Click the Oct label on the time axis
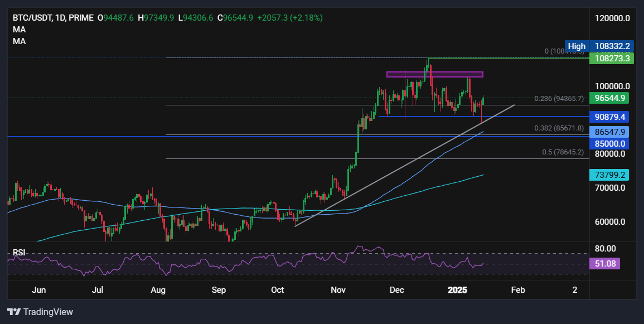This screenshot has width=644, height=324. 278,290
